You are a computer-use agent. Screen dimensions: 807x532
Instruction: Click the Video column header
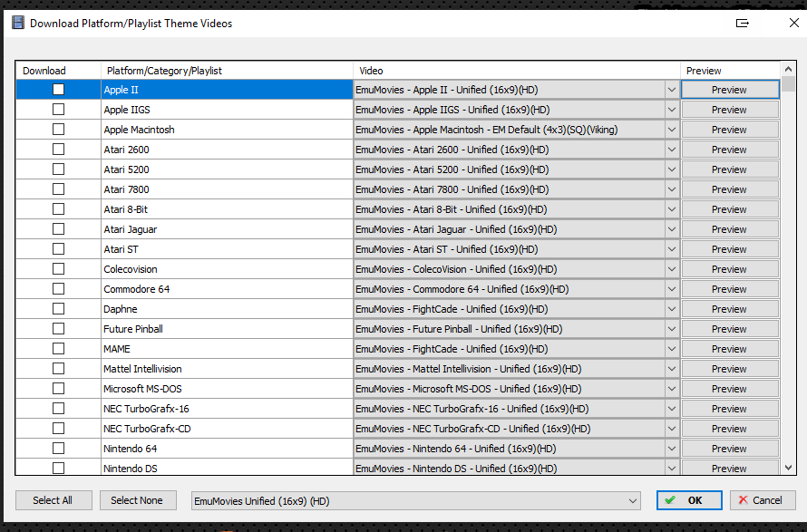pos(517,71)
